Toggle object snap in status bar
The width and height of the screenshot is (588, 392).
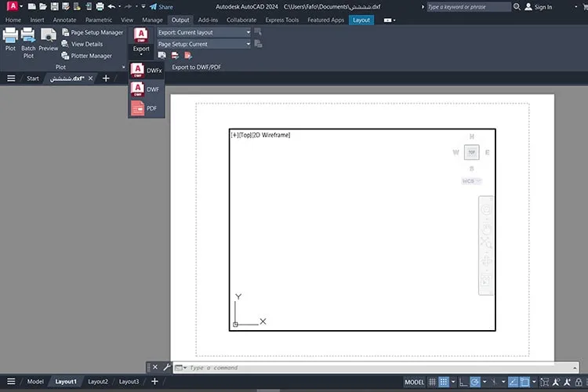point(524,383)
